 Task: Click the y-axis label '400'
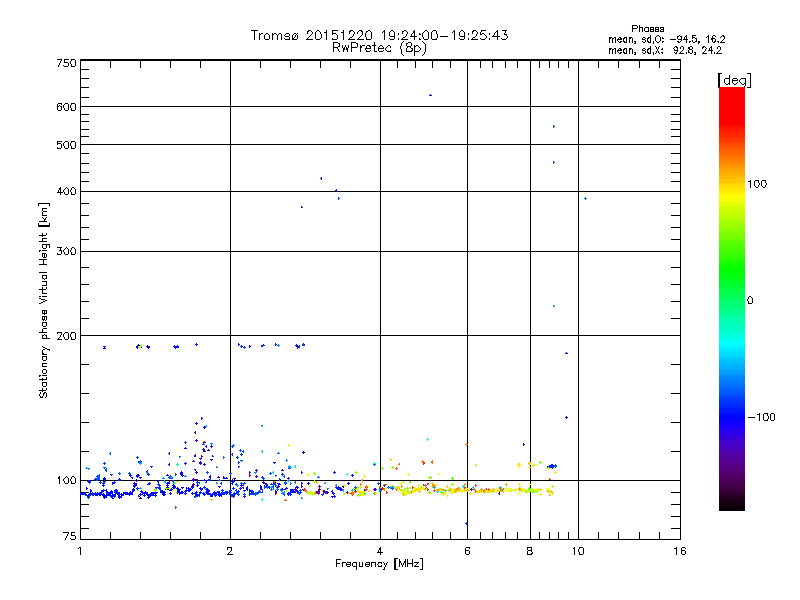[x=66, y=191]
